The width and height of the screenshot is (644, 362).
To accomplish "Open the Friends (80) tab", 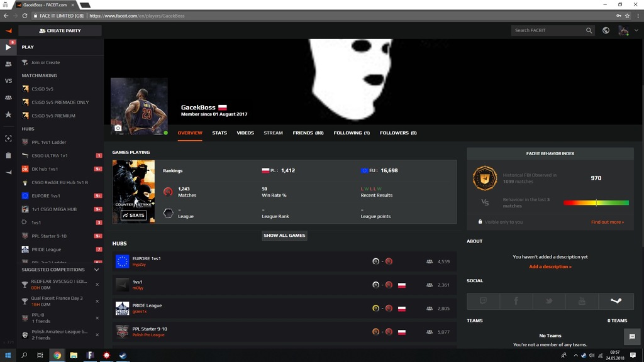I will [308, 133].
